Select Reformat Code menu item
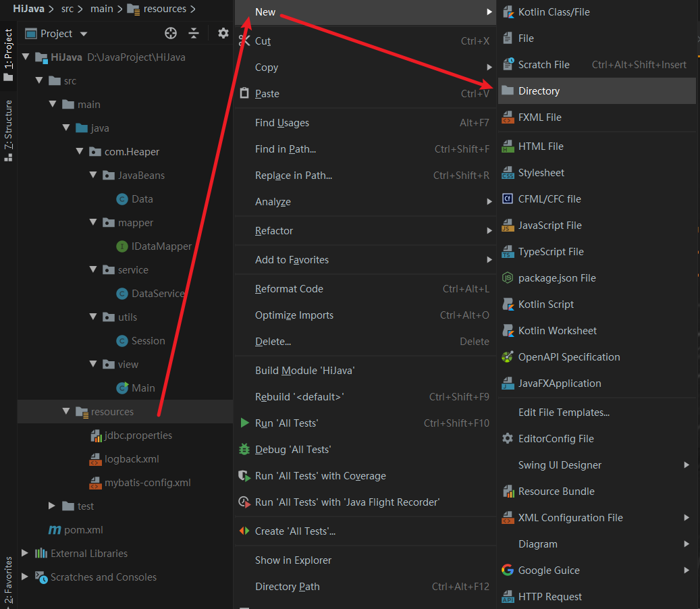Screen dimensions: 700x609 point(365,289)
